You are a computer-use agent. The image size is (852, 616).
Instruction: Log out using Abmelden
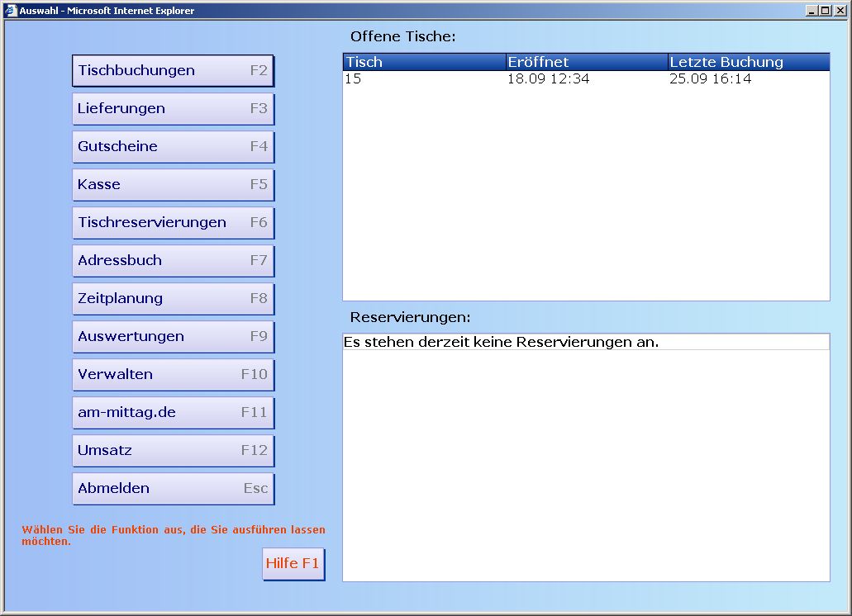coord(173,489)
